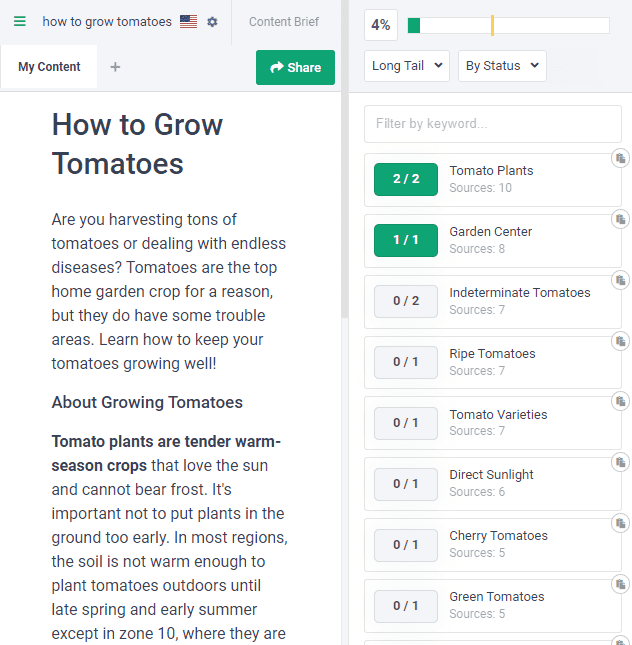The height and width of the screenshot is (645, 632).
Task: Click the content score progress bar
Action: [509, 26]
